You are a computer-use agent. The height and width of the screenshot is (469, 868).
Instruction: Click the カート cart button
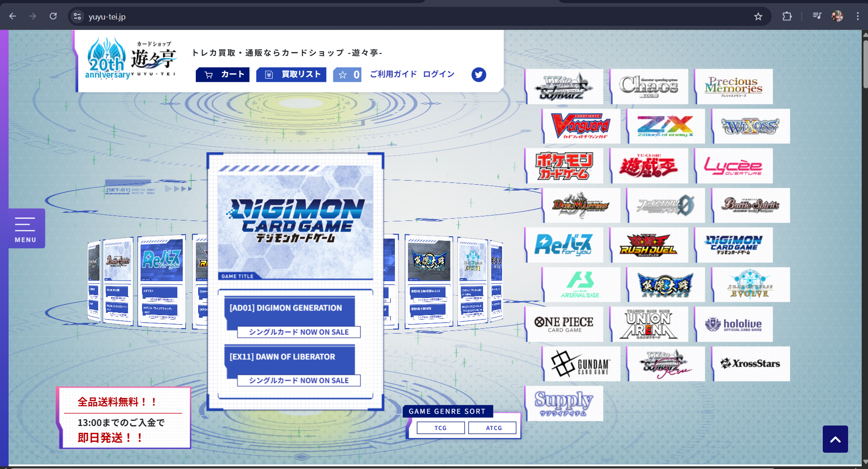[223, 75]
